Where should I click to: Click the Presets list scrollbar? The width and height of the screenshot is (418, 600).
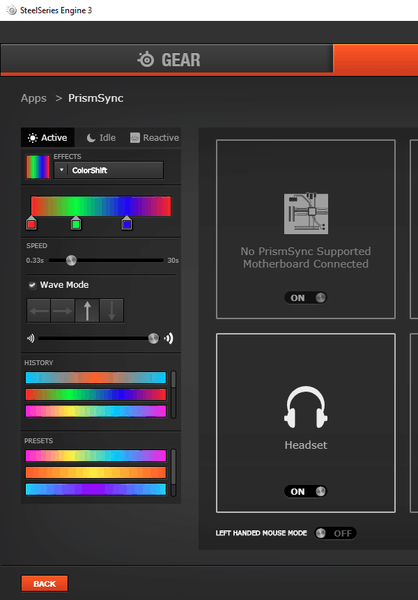point(173,473)
